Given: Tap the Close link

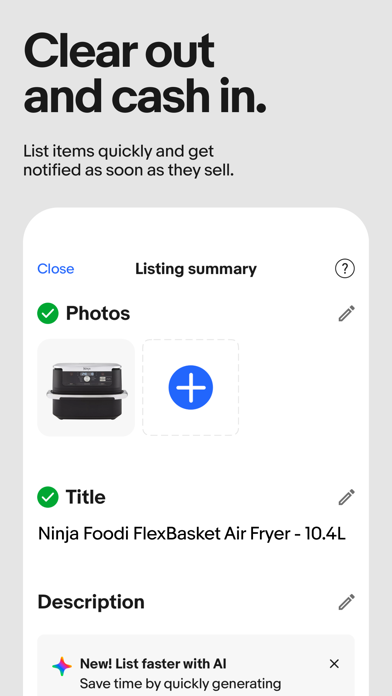Looking at the screenshot, I should click(55, 269).
